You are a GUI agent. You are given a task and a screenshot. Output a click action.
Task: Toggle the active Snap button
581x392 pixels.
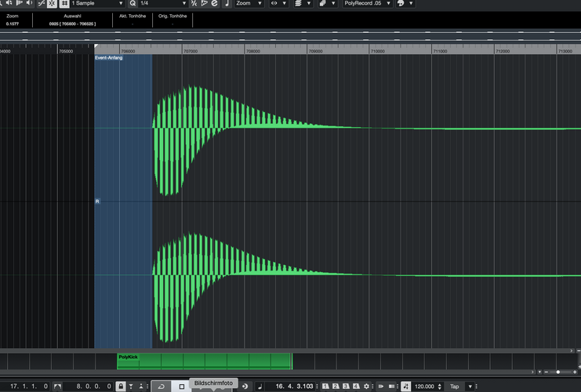[x=52, y=3]
